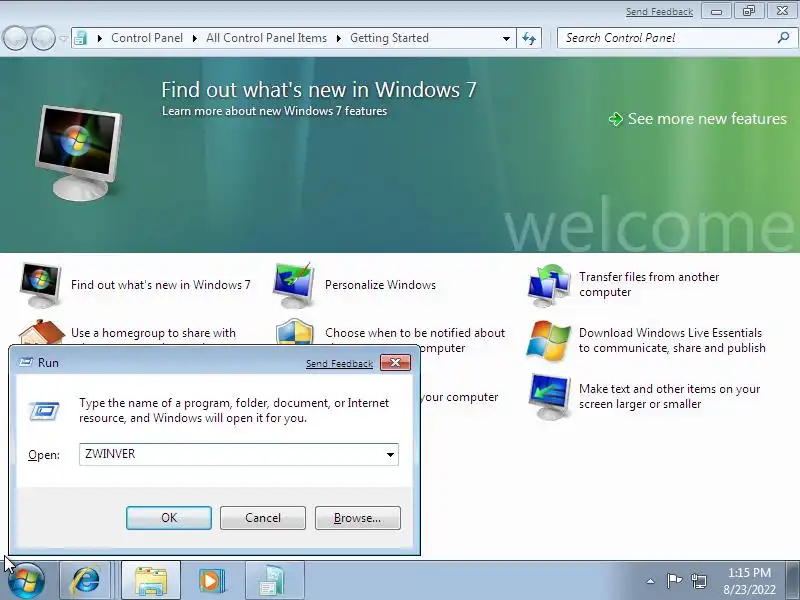Click the magnifier search icon
Screen dimensions: 800x600
pyautogui.click(x=783, y=37)
